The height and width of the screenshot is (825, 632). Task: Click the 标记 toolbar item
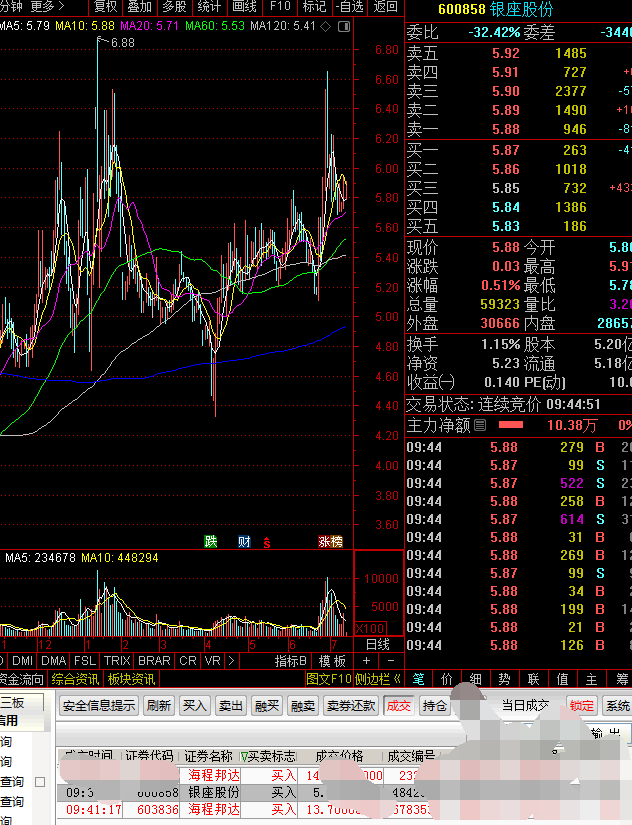tap(315, 6)
